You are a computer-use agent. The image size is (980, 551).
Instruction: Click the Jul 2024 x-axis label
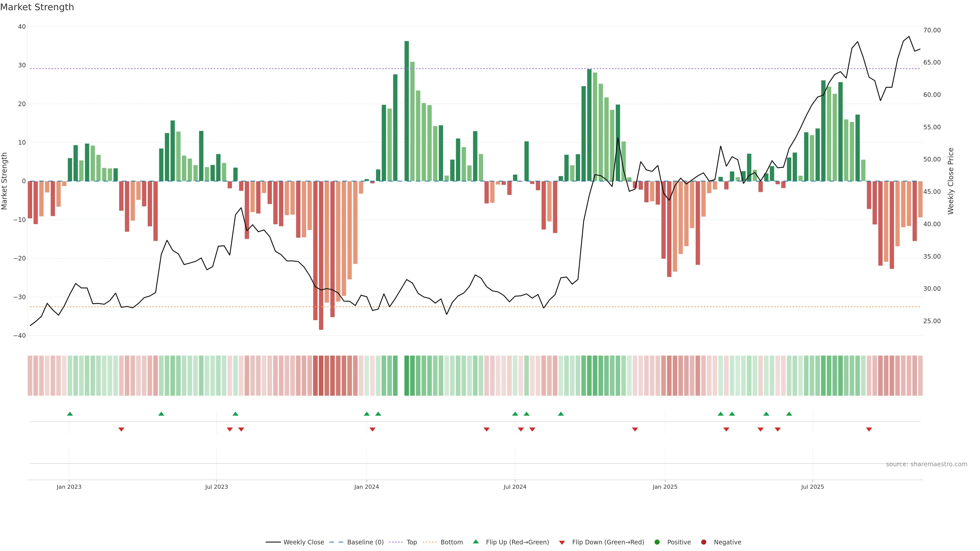(x=515, y=487)
